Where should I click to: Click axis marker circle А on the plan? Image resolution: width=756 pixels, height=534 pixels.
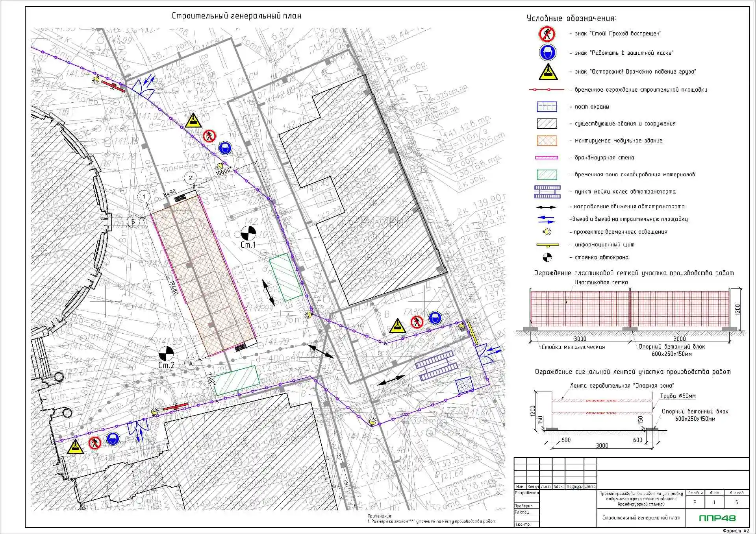pos(191,363)
